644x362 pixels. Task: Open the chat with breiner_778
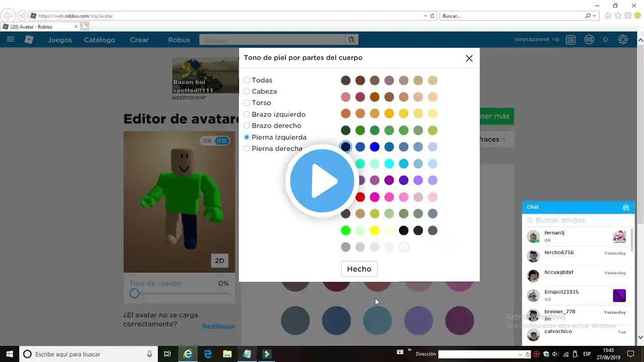577,315
